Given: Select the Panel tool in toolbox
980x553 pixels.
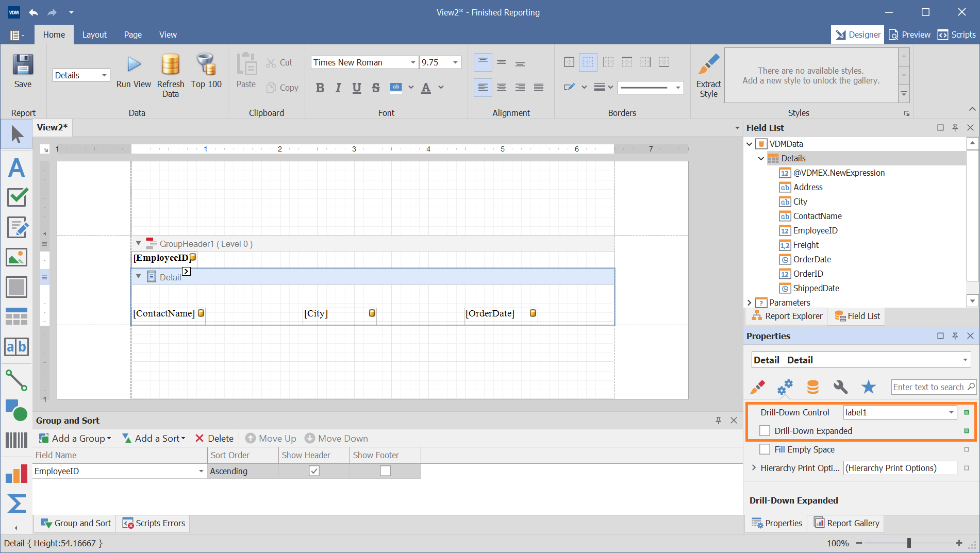Looking at the screenshot, I should pyautogui.click(x=17, y=287).
